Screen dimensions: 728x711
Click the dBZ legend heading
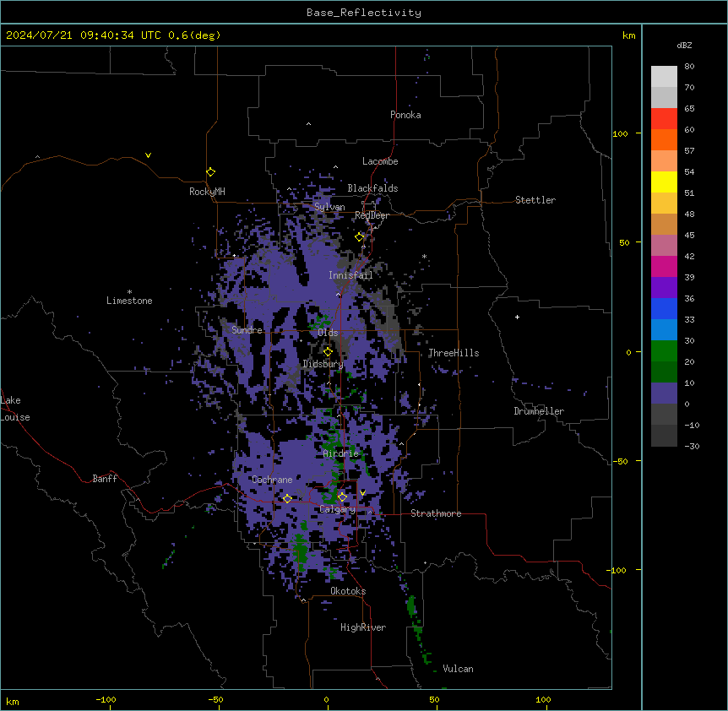(x=684, y=46)
